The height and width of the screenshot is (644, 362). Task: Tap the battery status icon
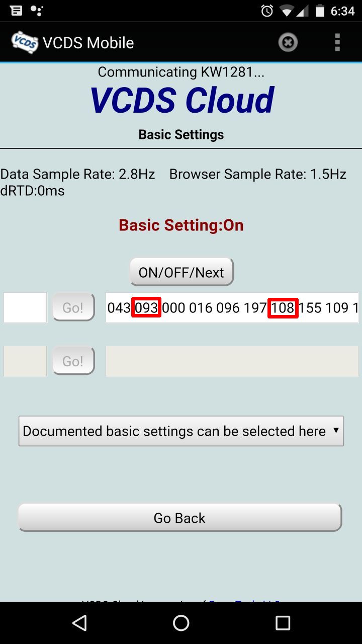tap(319, 11)
